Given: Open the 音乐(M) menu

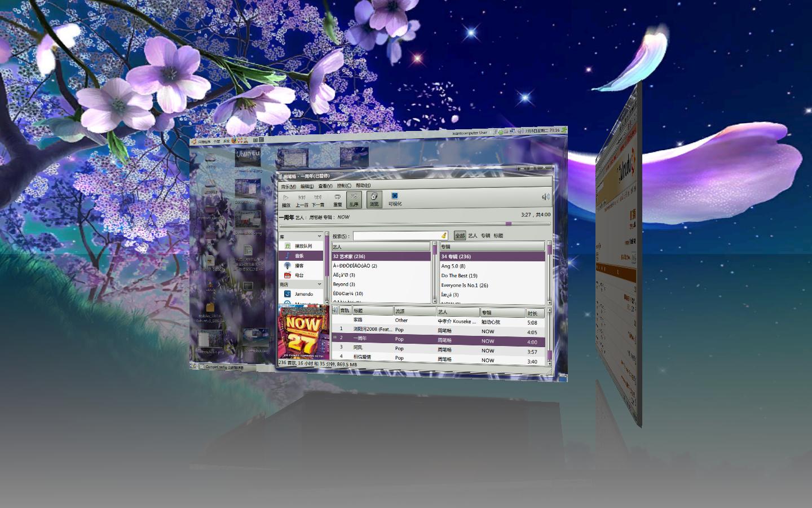Looking at the screenshot, I should click(288, 186).
